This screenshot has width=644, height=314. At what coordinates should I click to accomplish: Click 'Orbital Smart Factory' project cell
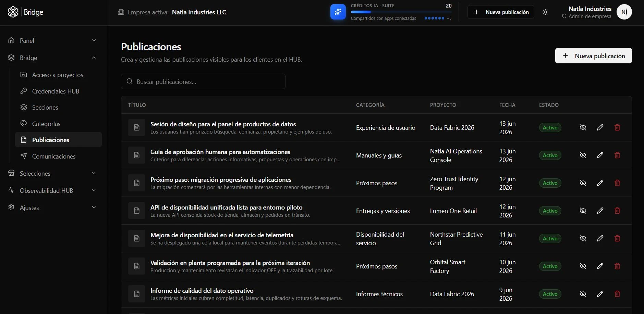click(x=448, y=266)
